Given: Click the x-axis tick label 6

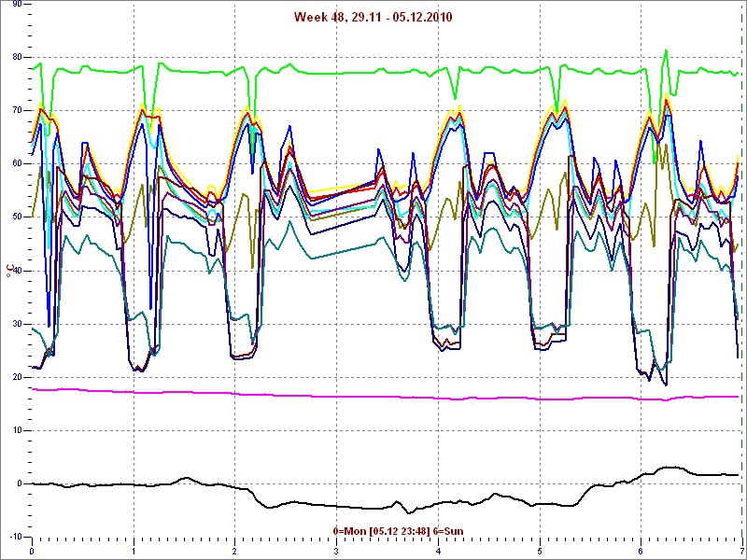Looking at the screenshot, I should pyautogui.click(x=641, y=551).
